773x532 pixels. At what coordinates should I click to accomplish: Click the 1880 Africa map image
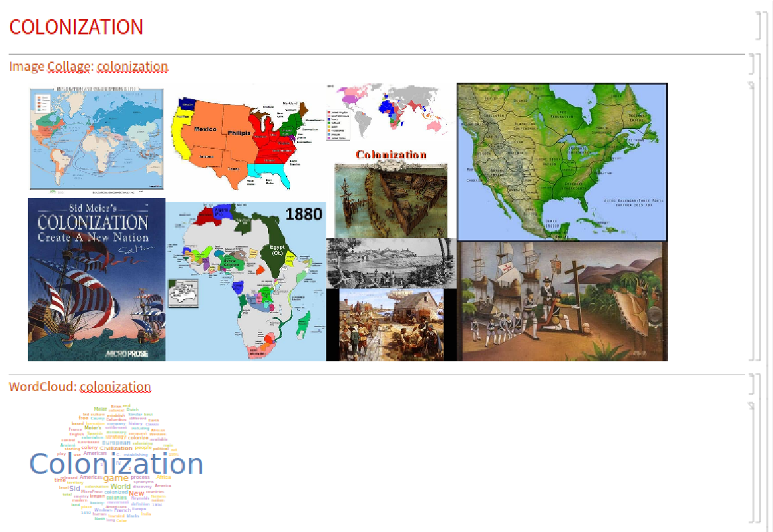click(x=246, y=281)
